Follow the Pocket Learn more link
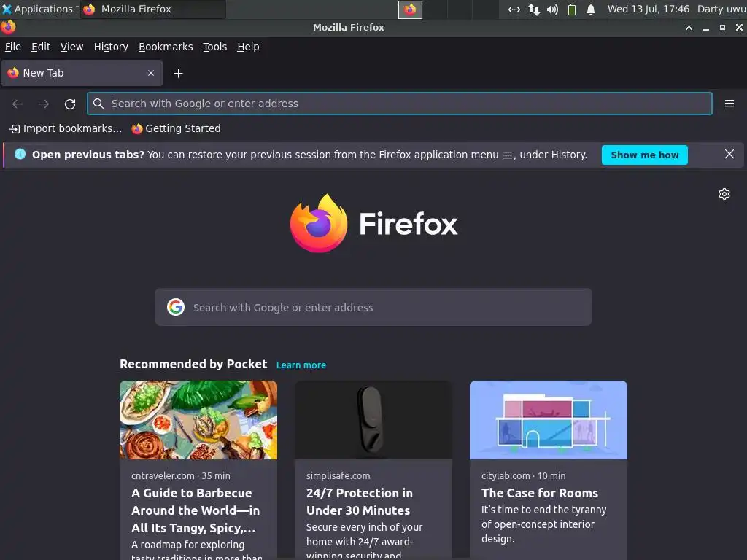The image size is (747, 560). (301, 365)
